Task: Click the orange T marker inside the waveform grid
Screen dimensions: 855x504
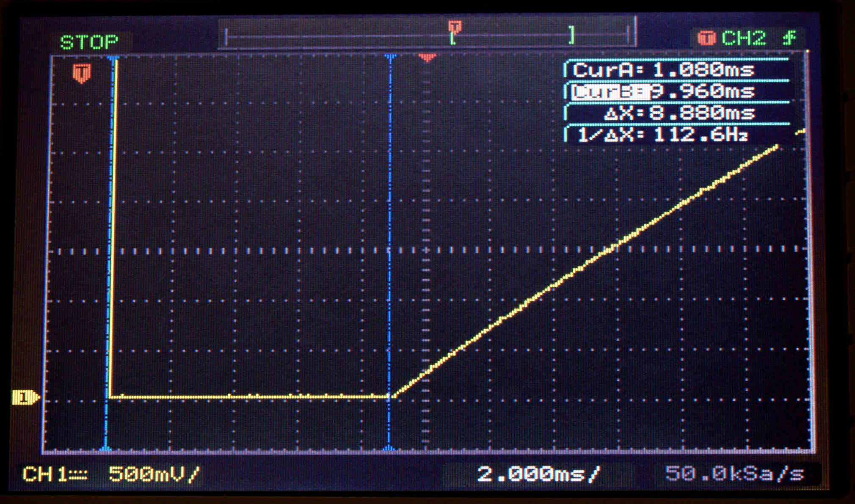Action: point(82,73)
